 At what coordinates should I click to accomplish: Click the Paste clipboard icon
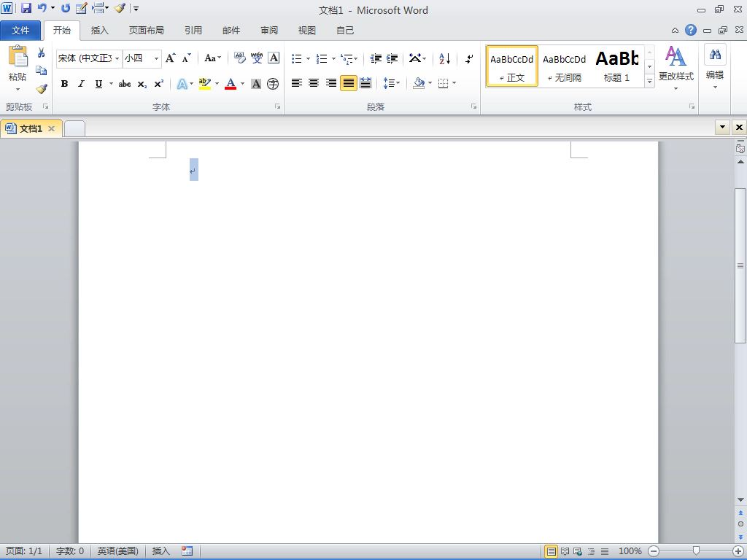pyautogui.click(x=18, y=57)
